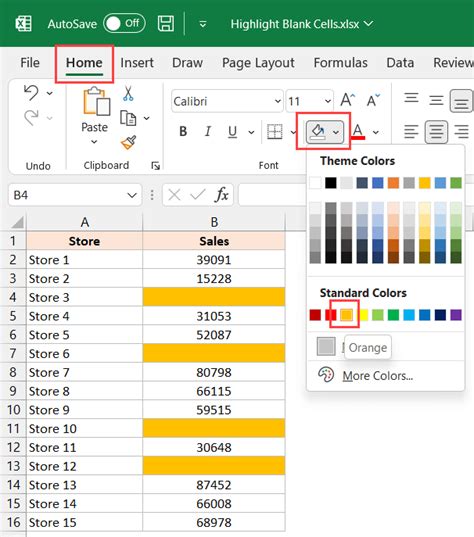474x537 pixels.
Task: Expand the Fill Color dropdown arrow
Action: (336, 132)
